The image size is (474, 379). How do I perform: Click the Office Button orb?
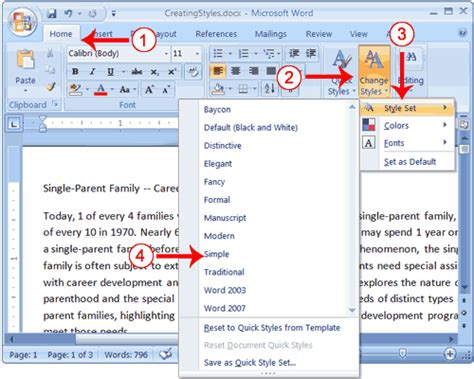(x=22, y=21)
